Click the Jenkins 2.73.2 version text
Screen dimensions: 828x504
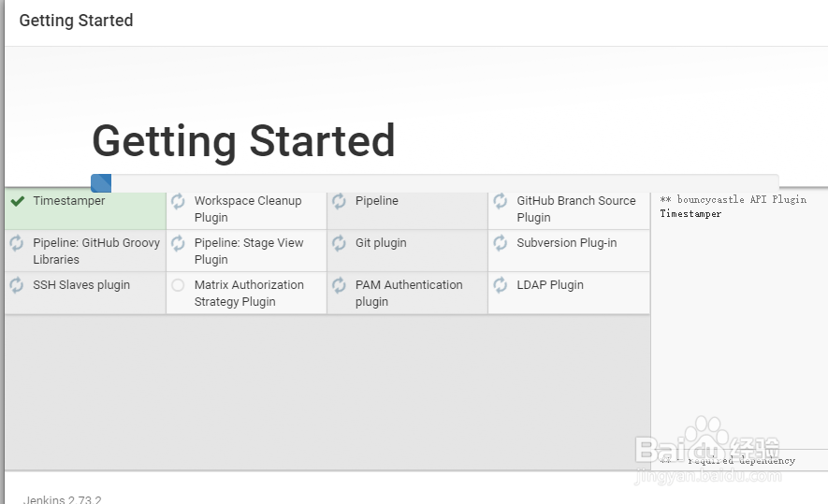pos(63,498)
